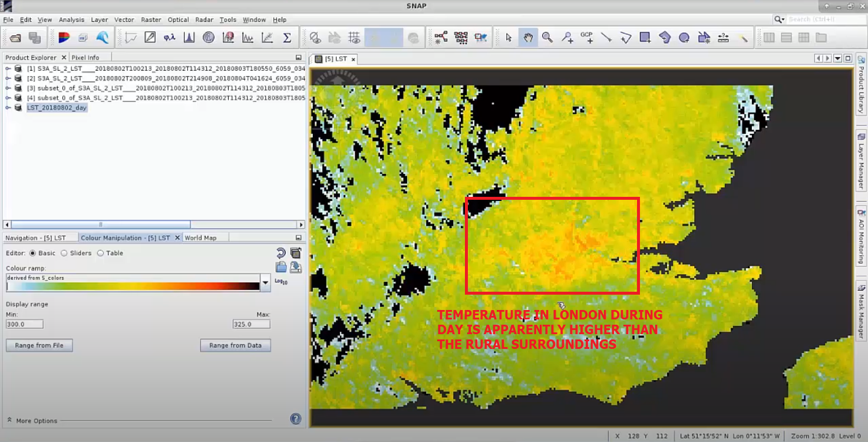Select the Zoom magnifier tool
This screenshot has width=868, height=442.
point(547,38)
